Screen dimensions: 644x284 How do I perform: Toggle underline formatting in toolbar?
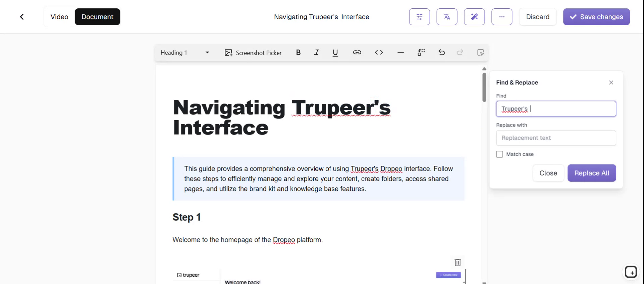click(x=335, y=53)
